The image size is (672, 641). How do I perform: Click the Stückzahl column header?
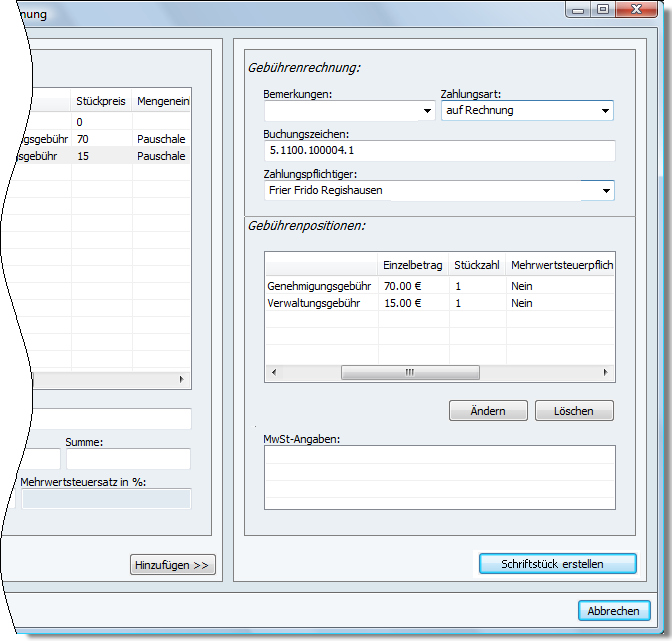coord(477,265)
